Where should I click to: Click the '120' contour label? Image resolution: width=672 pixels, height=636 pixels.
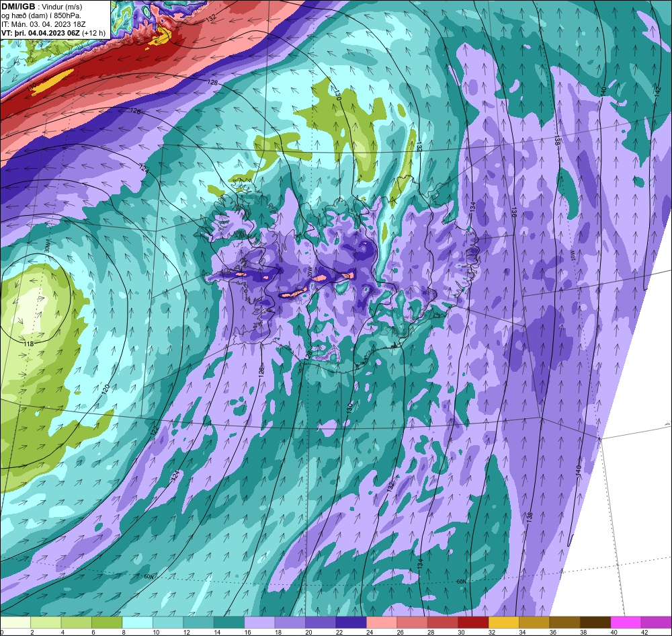coord(106,389)
